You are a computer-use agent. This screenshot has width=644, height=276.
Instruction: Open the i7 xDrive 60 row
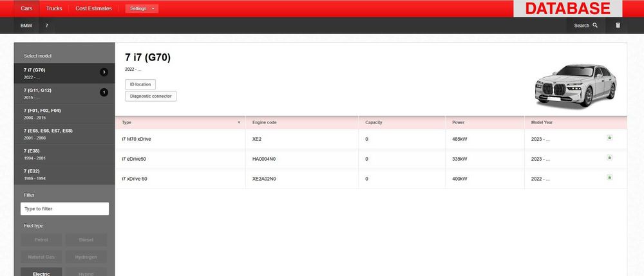372,179
